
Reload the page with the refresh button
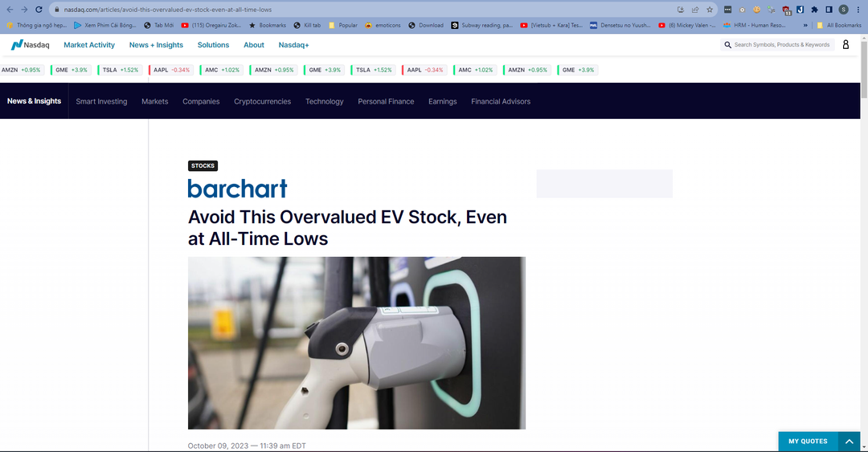click(x=40, y=10)
